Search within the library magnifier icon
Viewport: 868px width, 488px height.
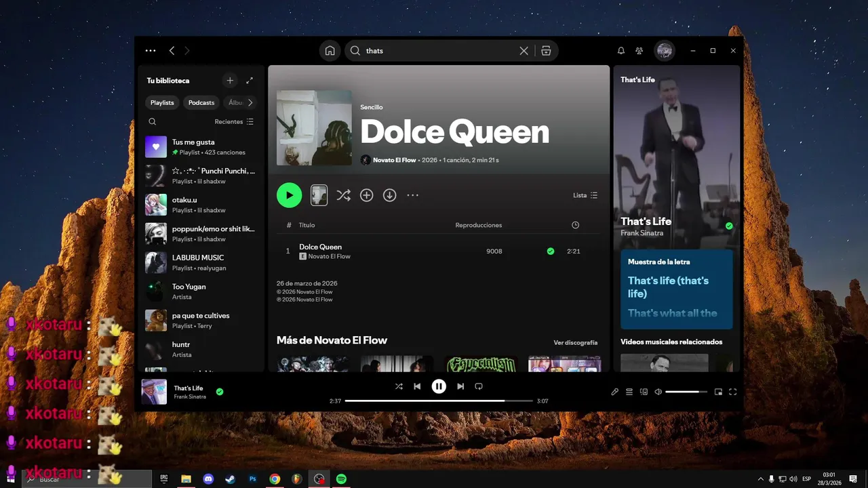coord(153,122)
